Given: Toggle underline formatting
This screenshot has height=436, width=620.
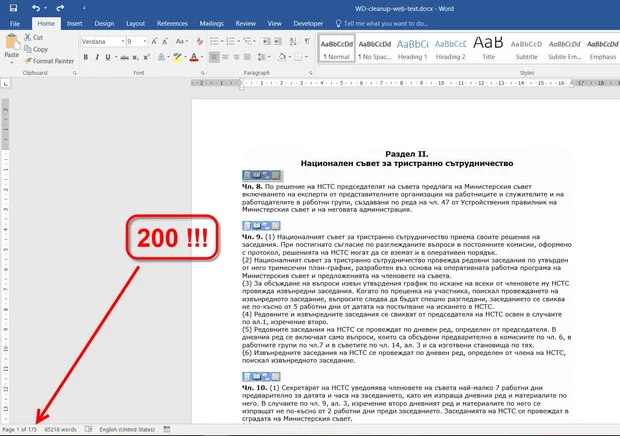Looking at the screenshot, I should click(x=108, y=58).
